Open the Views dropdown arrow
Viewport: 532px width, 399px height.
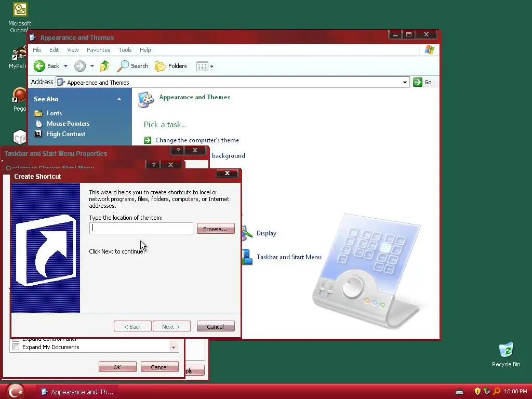click(x=212, y=66)
